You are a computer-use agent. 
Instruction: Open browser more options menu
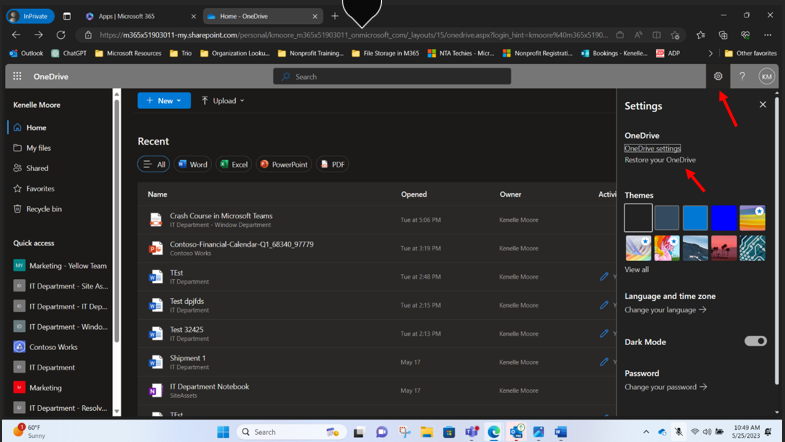767,35
